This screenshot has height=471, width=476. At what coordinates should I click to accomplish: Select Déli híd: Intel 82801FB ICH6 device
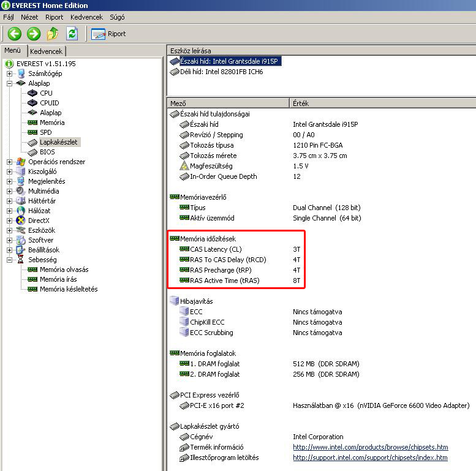tap(222, 72)
